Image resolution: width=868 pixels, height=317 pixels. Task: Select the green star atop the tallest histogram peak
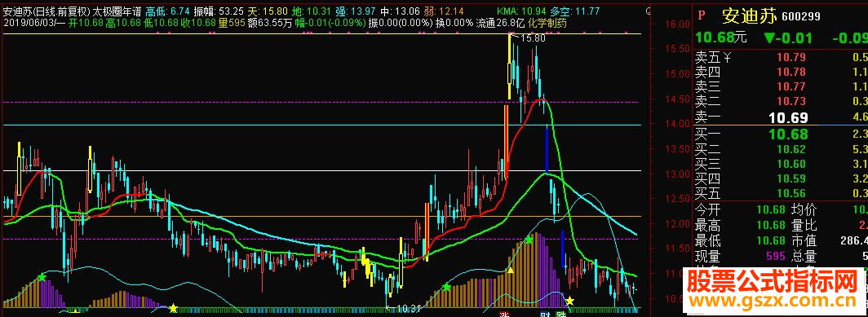(x=529, y=240)
